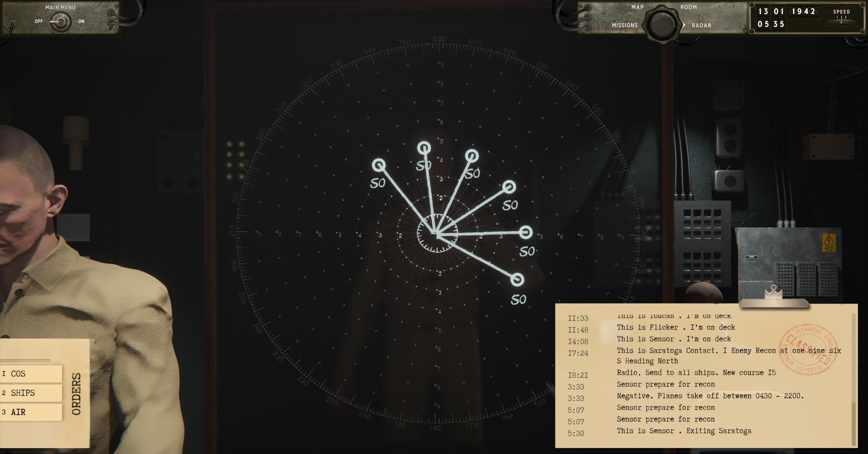Switch to the MAP view
Viewport: 868px width, 454px height.
[637, 7]
